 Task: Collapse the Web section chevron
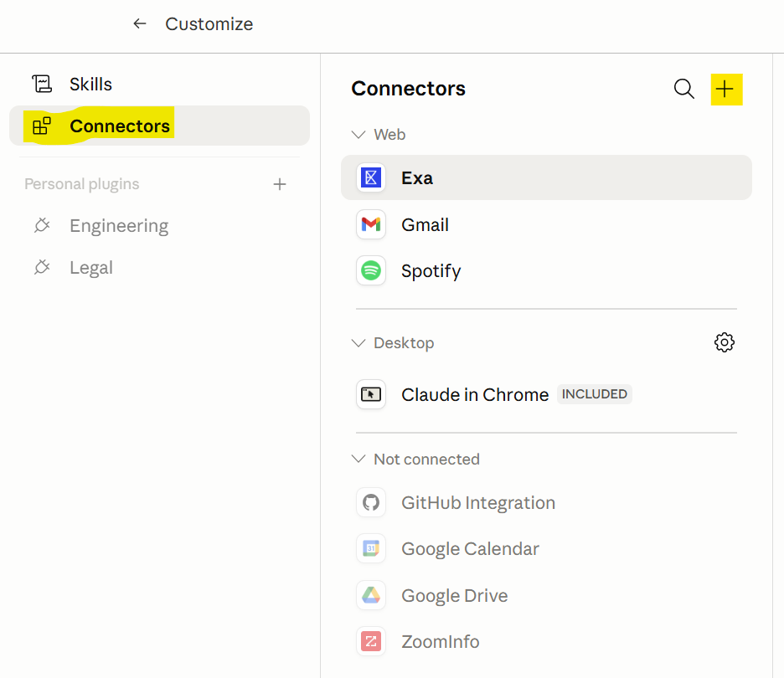tap(358, 135)
